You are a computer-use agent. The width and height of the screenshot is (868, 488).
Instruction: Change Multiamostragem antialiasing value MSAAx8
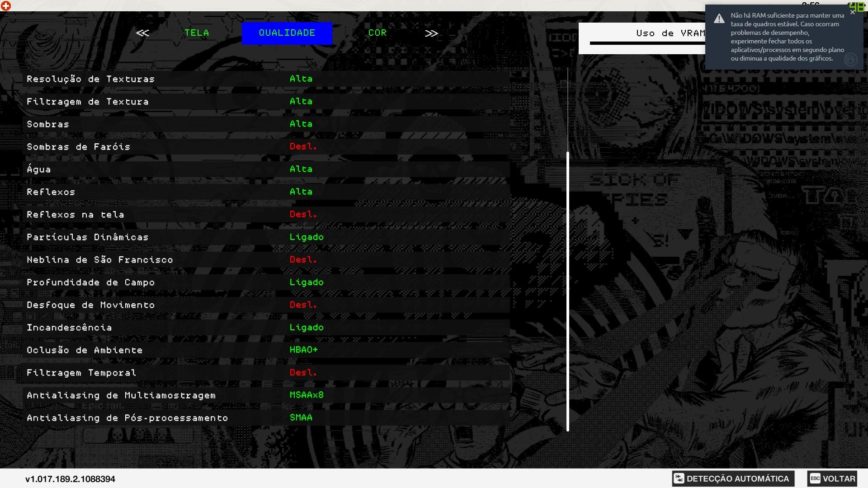coord(307,395)
